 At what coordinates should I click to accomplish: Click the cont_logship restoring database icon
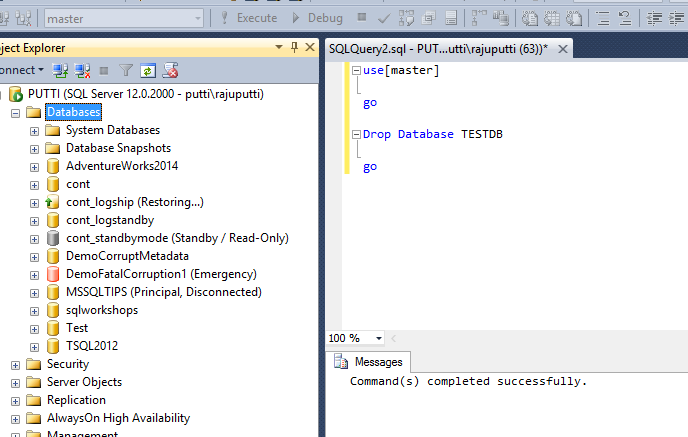click(52, 202)
